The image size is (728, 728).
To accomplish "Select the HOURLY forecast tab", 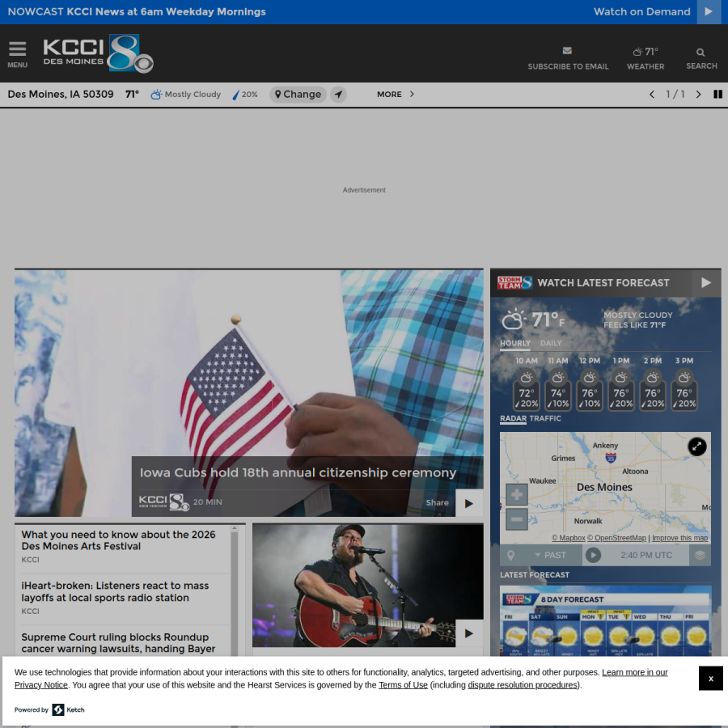I will click(515, 343).
